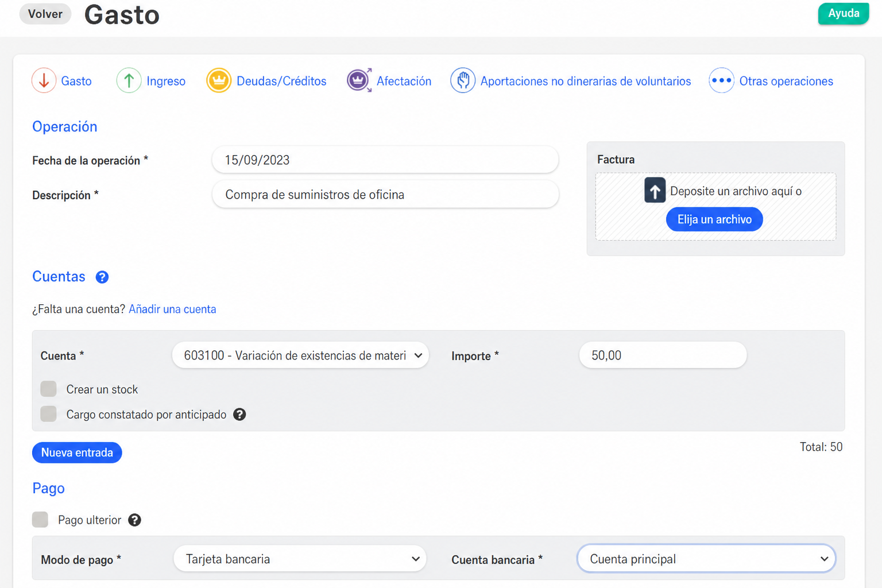Image resolution: width=882 pixels, height=588 pixels.
Task: Expand the Cuenta 603100 dropdown
Action: point(300,355)
